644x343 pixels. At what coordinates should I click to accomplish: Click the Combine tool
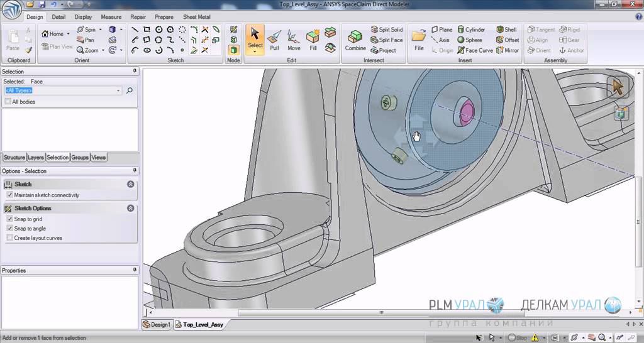[355, 40]
